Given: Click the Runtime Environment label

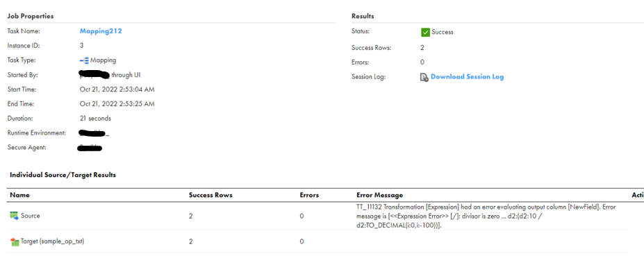Looking at the screenshot, I should click(x=37, y=133).
